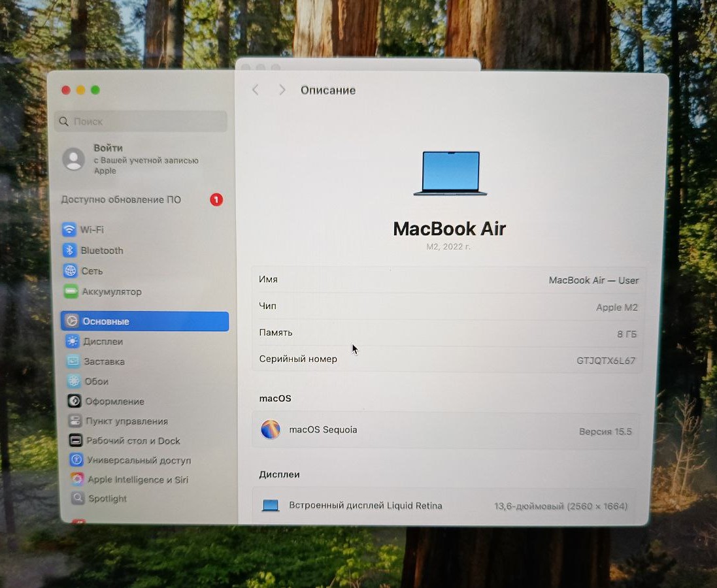Click the Аккумулятор battery icon
This screenshot has height=588, width=717.
click(x=71, y=291)
